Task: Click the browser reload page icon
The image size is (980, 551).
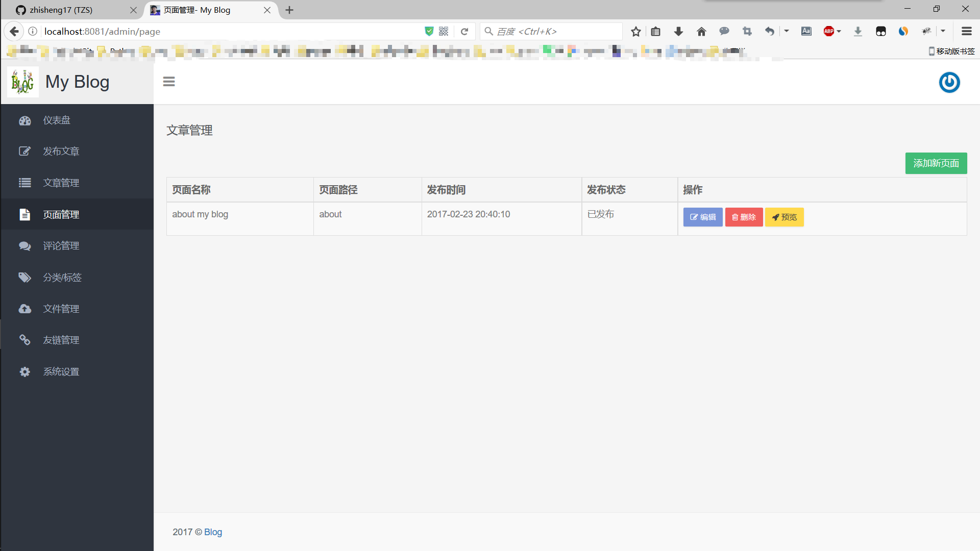Action: (464, 32)
